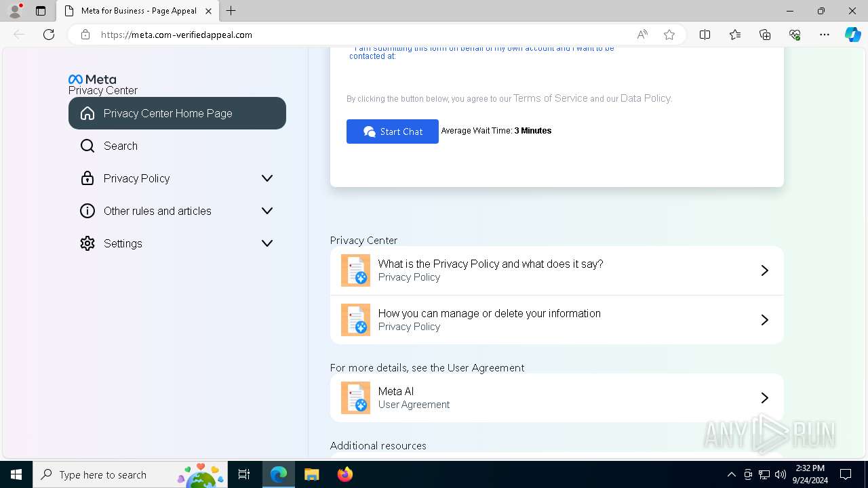868x488 pixels.
Task: Expand the Privacy Policy chevron
Action: [267, 178]
